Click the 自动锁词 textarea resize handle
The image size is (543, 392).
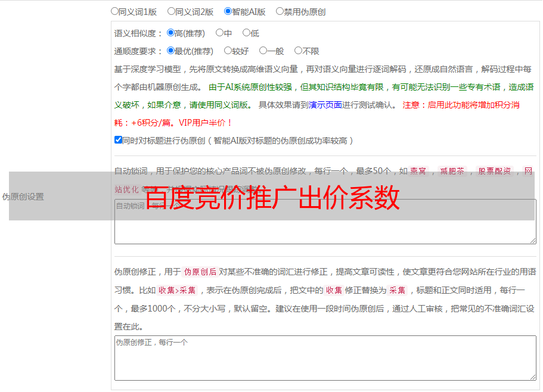(532, 240)
